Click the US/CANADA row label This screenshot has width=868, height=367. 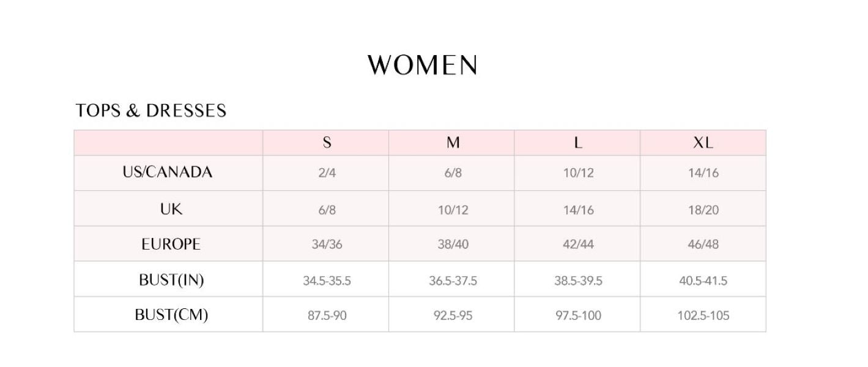click(x=168, y=172)
